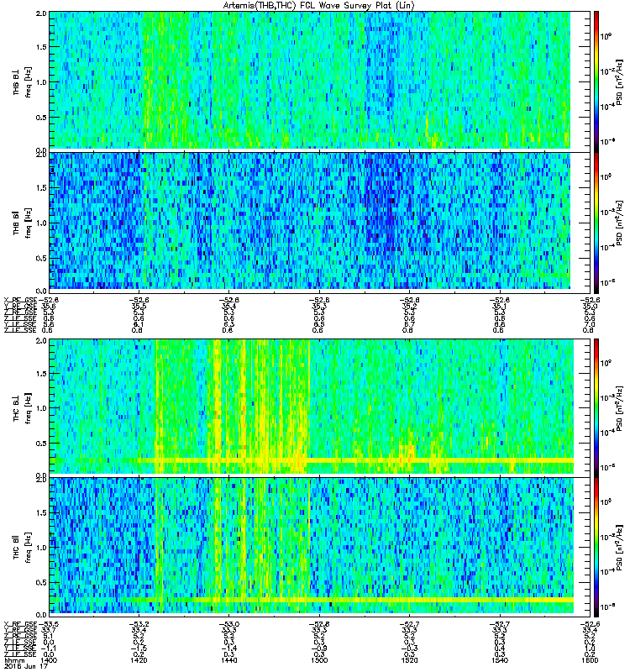Click the '-53.5' X_RE_GSE value under THC panels
This screenshot has height=672, width=630.
click(x=49, y=624)
